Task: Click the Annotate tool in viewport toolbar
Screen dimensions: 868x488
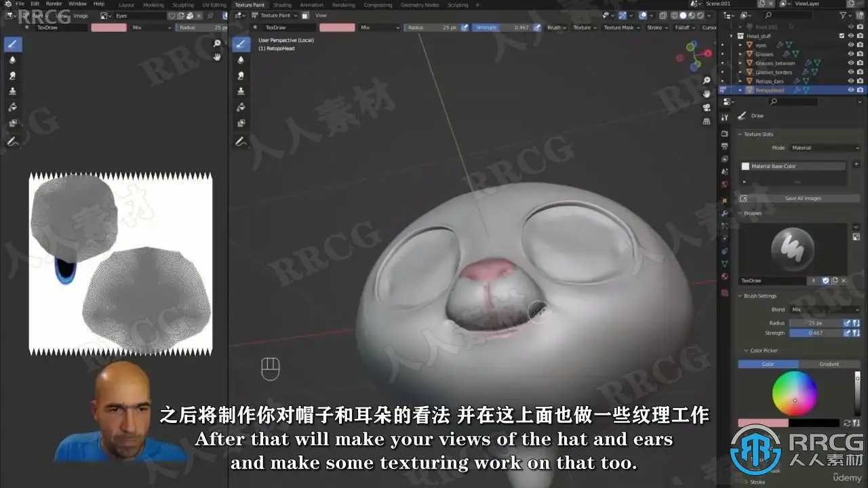Action: (241, 142)
